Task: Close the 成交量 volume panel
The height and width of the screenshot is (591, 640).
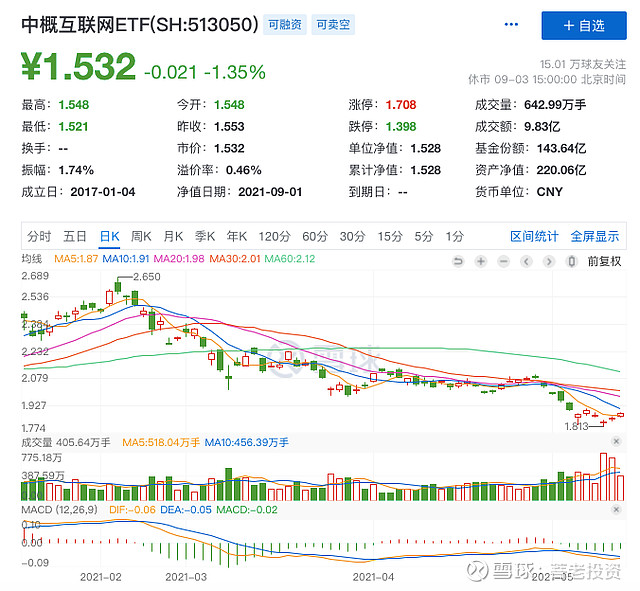Action: coord(616,441)
